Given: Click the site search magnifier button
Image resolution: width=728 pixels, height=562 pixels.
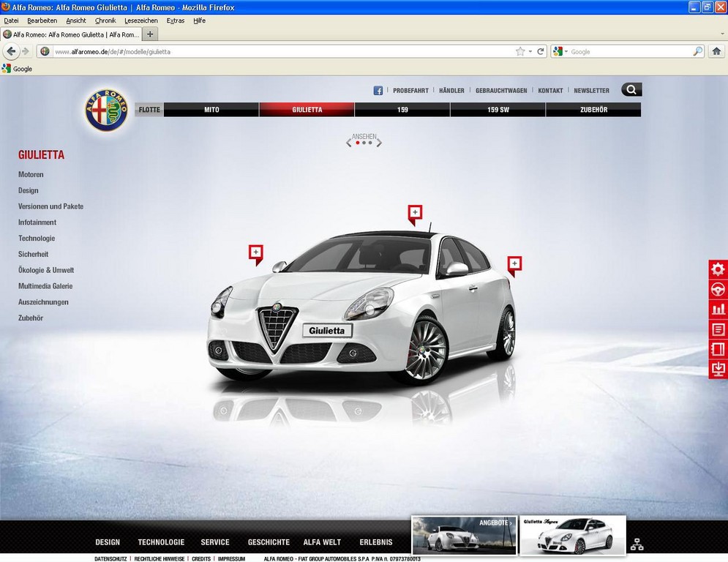Looking at the screenshot, I should 631,89.
